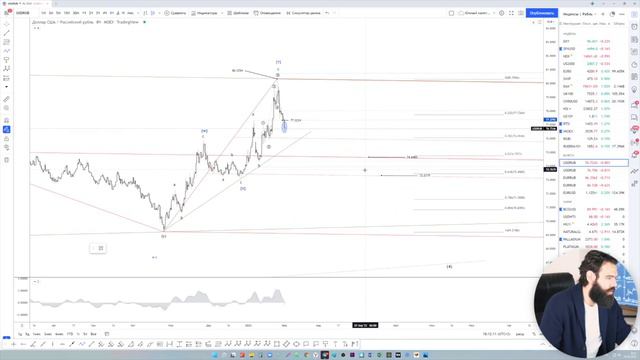Viewport: 640px width, 360px height.
Task: Open watchlist more-options menu
Action: click(622, 14)
